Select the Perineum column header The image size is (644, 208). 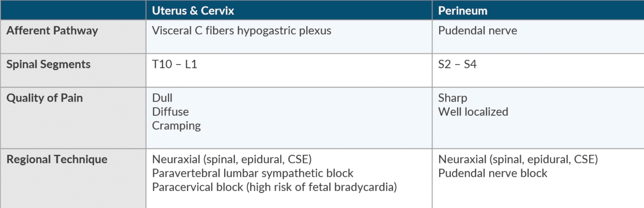click(x=463, y=11)
